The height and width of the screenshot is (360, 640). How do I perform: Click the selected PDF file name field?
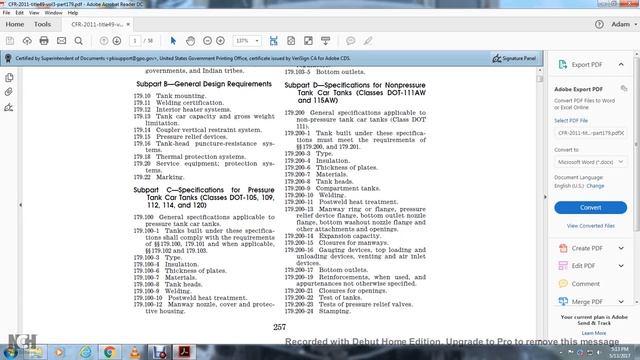(590, 133)
